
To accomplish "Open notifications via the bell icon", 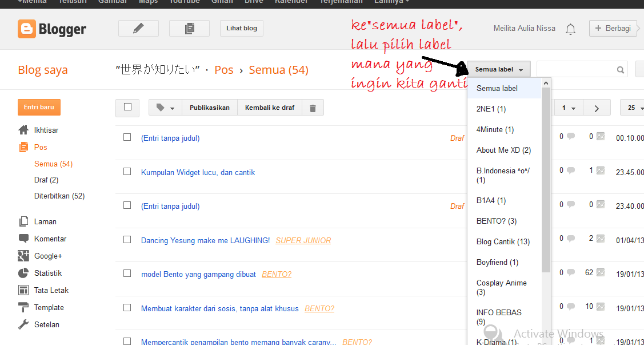I will pos(570,28).
